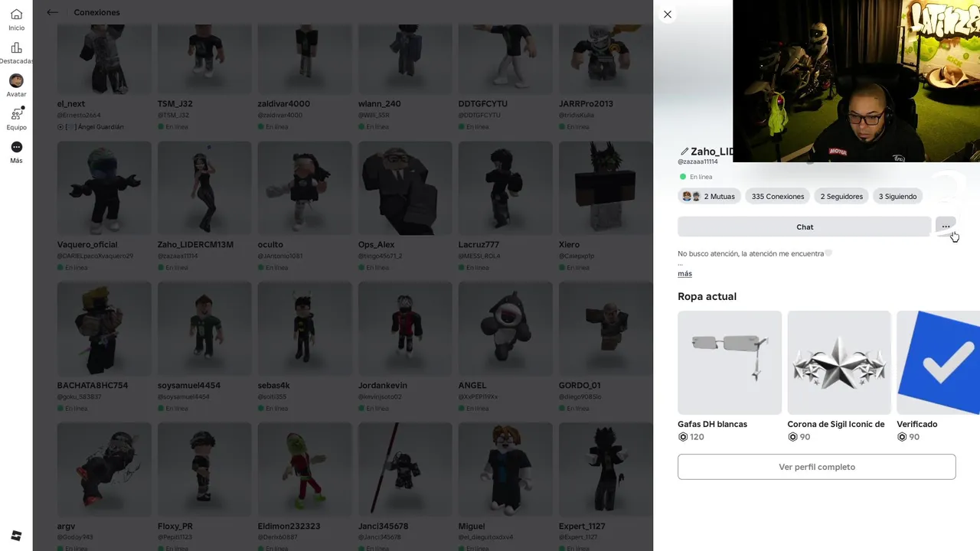Click the Ops_Alex username text

(377, 245)
